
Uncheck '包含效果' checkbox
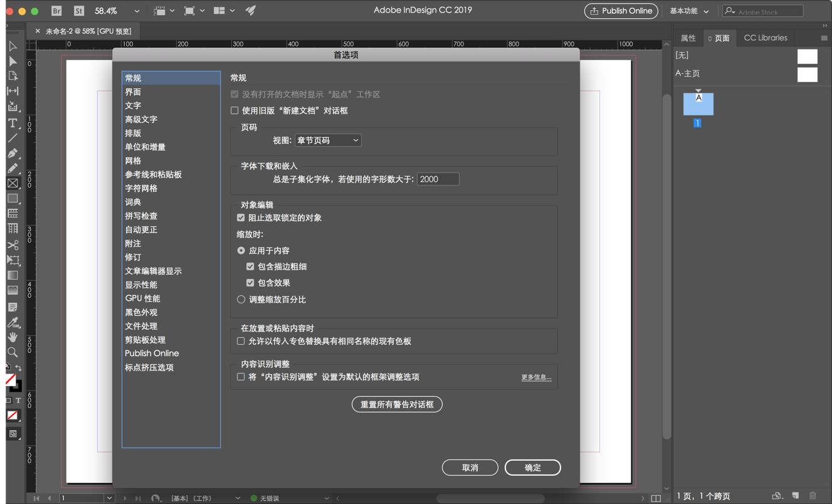[250, 283]
